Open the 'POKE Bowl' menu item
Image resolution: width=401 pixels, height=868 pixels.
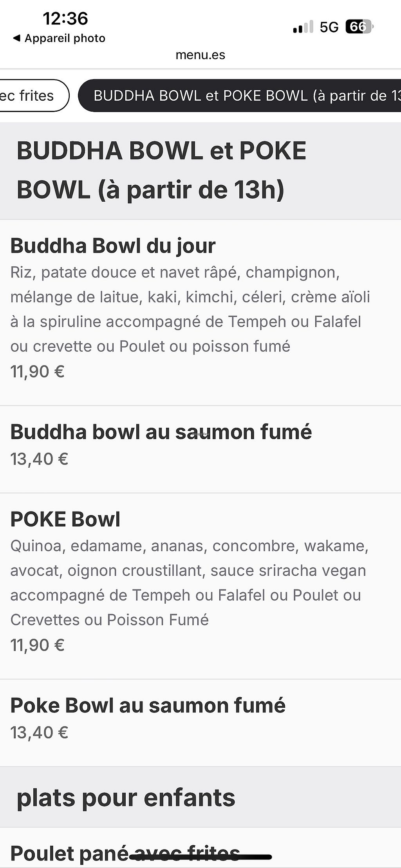pyautogui.click(x=65, y=519)
